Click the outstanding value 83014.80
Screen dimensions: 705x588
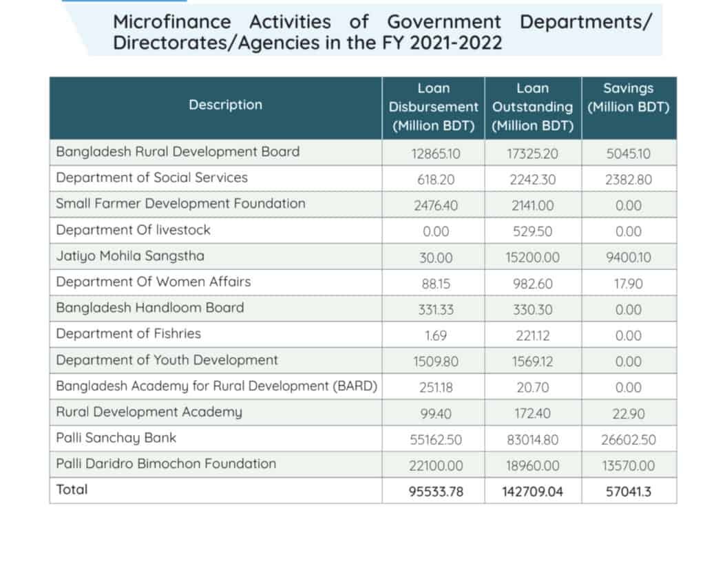tap(532, 440)
